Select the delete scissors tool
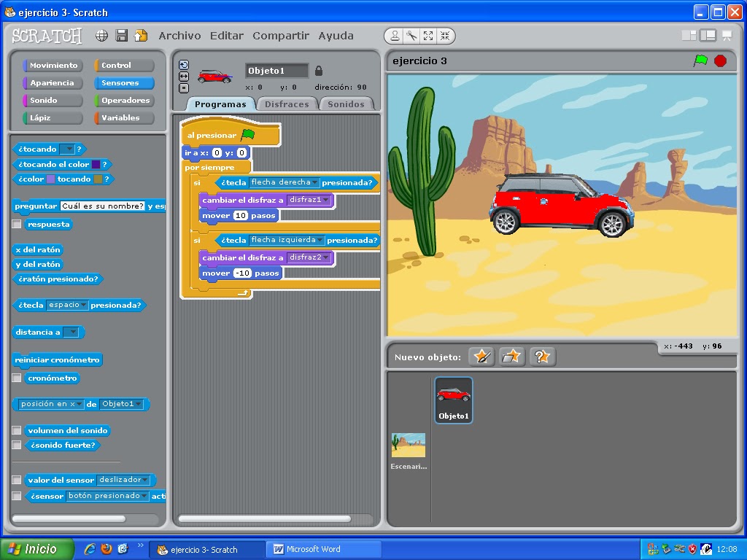Viewport: 747px width, 560px height. click(x=411, y=36)
